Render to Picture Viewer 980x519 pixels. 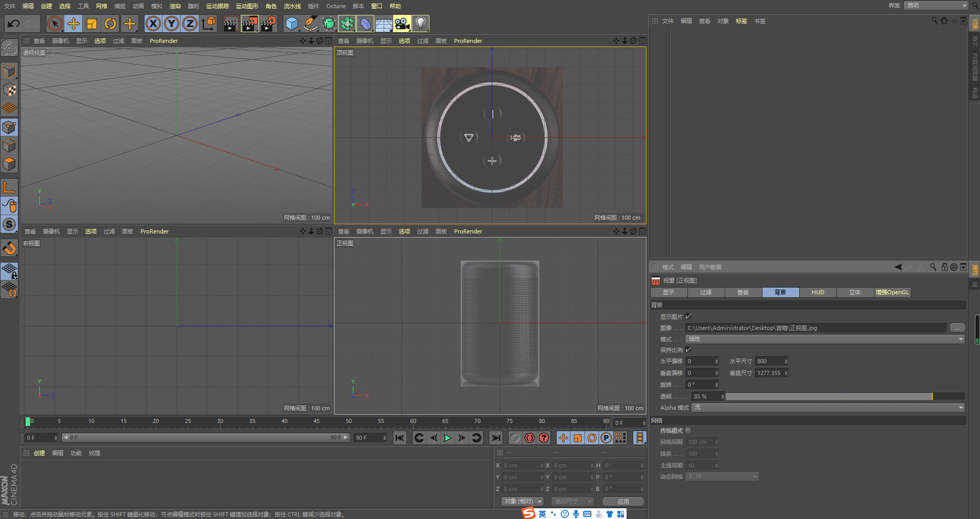tap(250, 23)
